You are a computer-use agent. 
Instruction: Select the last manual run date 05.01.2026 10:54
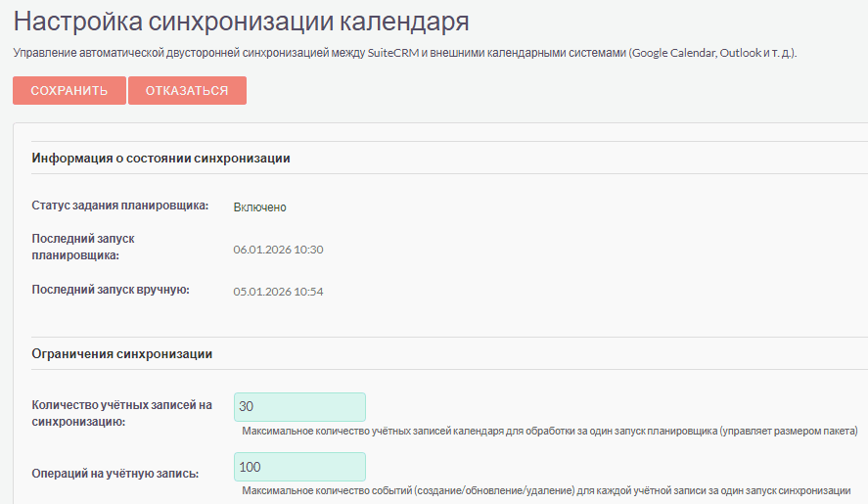(278, 292)
